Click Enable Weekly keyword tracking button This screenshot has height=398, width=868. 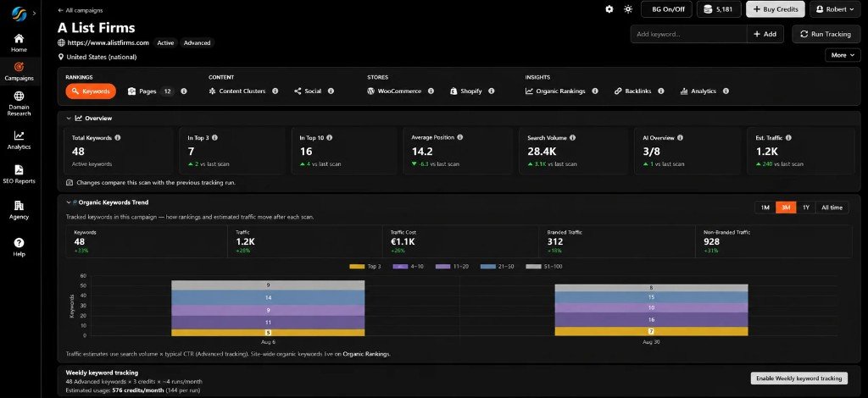click(798, 378)
